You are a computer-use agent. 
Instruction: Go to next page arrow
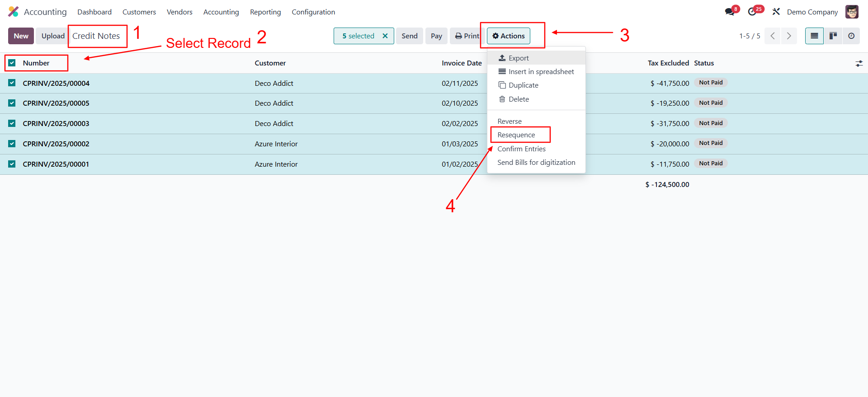point(789,36)
